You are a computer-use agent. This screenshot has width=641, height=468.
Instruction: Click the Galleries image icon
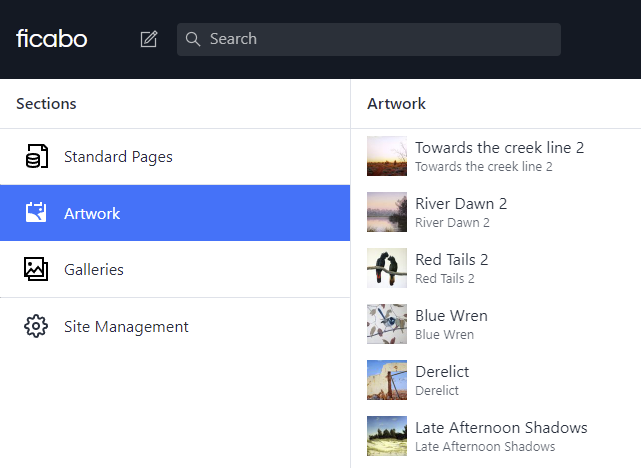click(36, 269)
